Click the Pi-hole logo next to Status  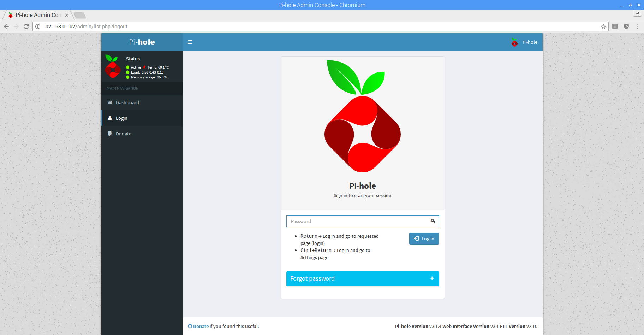pos(113,66)
